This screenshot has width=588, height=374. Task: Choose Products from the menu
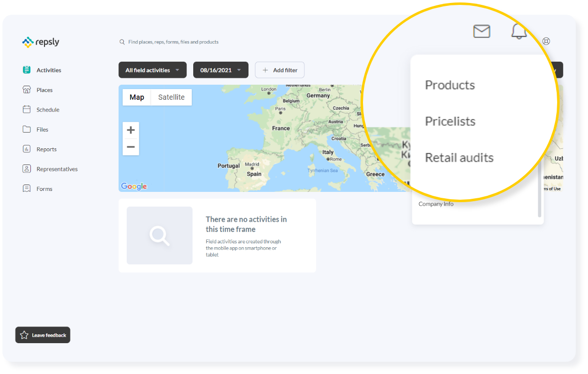tap(450, 85)
